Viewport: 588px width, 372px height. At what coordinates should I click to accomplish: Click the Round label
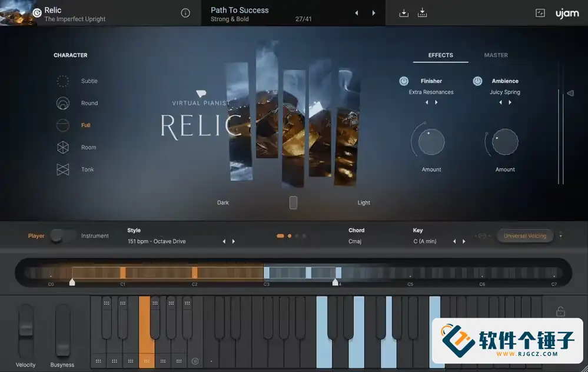pyautogui.click(x=89, y=103)
